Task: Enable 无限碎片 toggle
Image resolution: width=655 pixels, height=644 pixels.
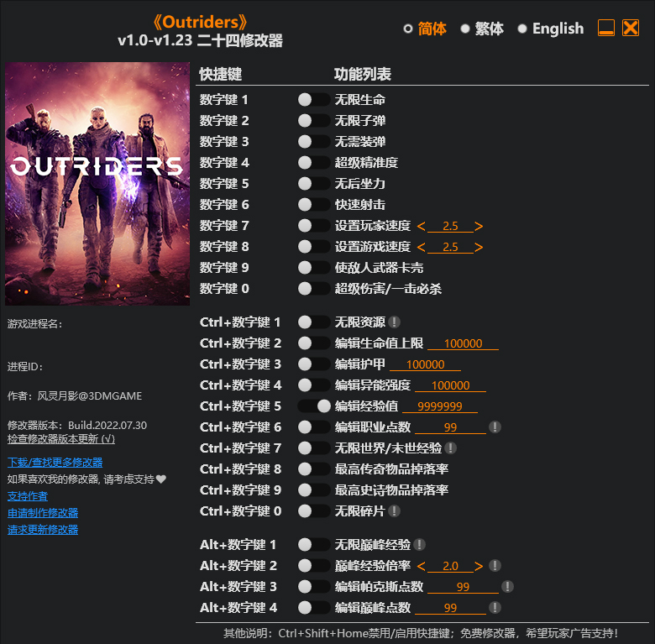Action: [314, 510]
